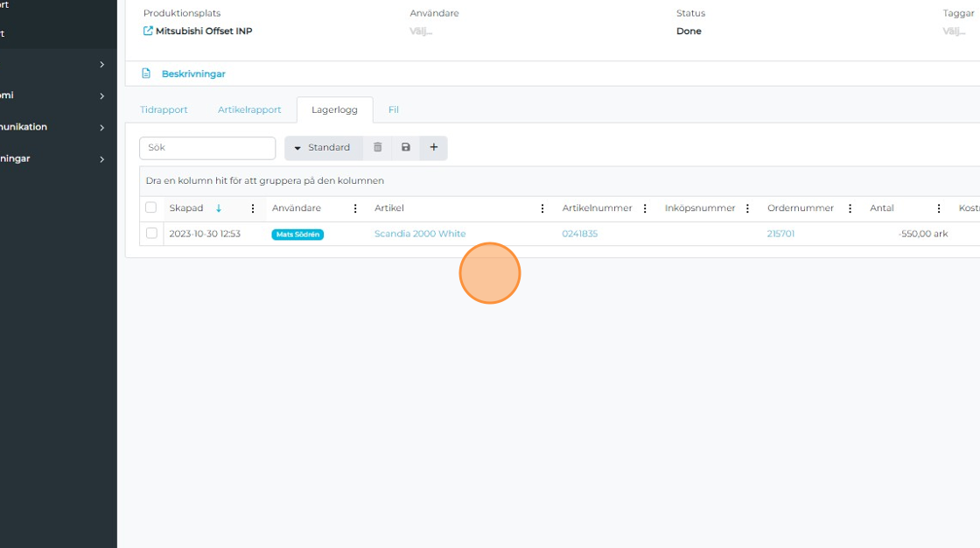Open the Användare column three-dot menu
The height and width of the screenshot is (548, 980).
[355, 208]
